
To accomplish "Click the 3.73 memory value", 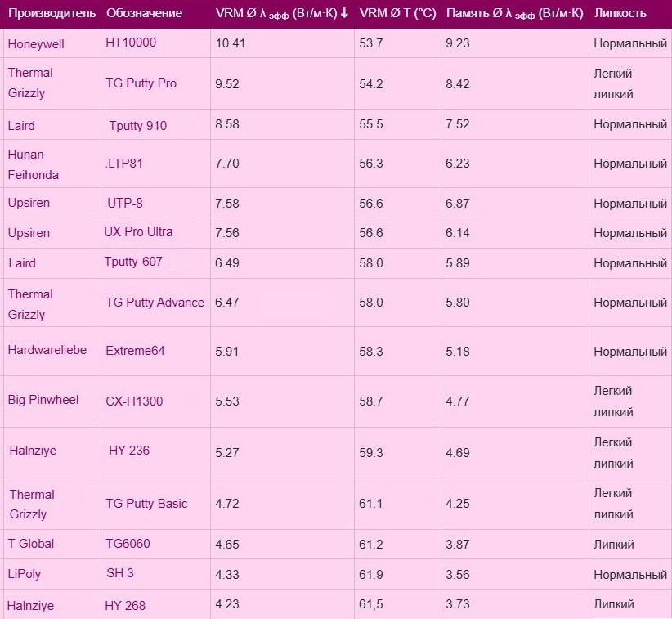I will (458, 604).
